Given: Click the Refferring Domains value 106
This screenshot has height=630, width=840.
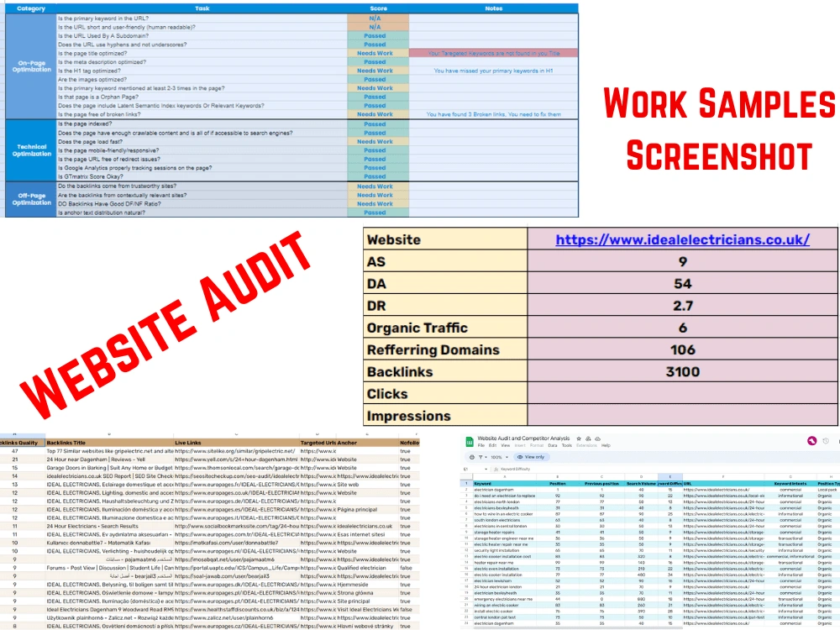Looking at the screenshot, I should (x=682, y=349).
